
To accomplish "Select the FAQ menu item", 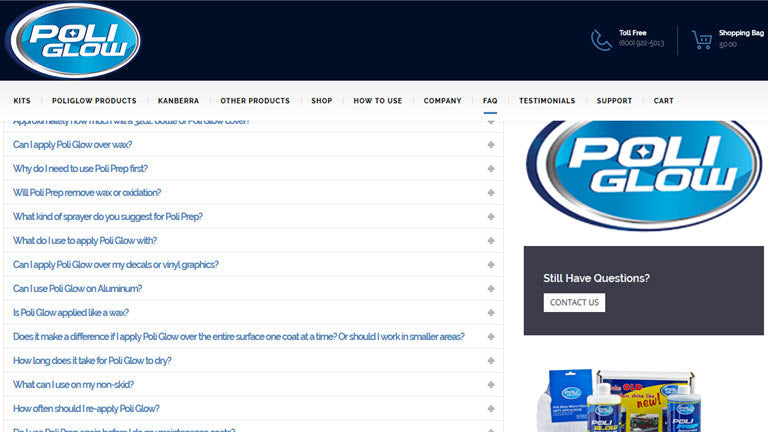I will pyautogui.click(x=490, y=100).
